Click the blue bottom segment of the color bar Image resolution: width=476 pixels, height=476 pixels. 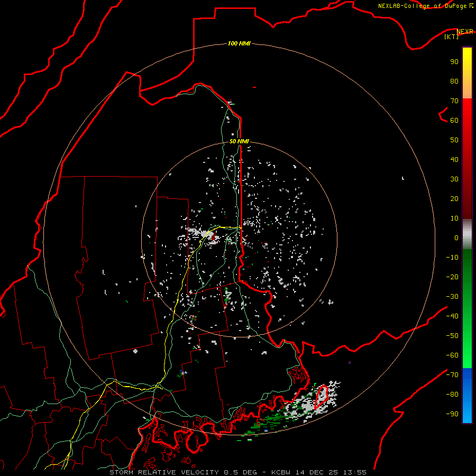point(467,396)
